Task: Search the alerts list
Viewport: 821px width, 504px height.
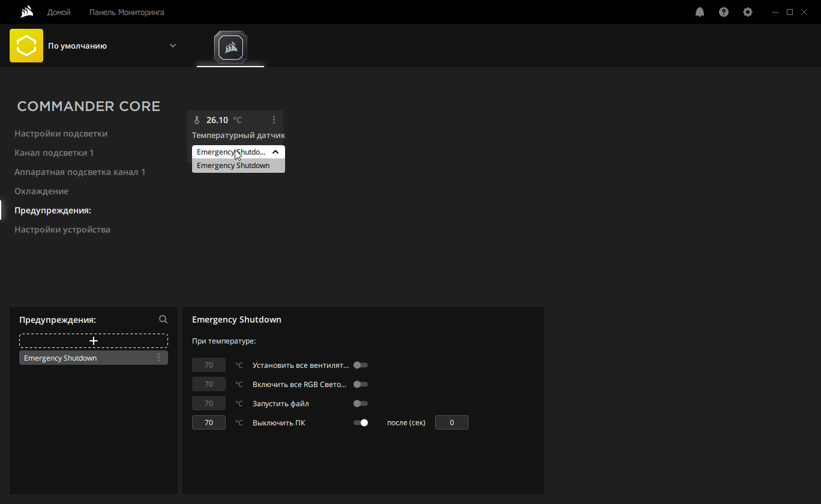Action: [x=163, y=320]
